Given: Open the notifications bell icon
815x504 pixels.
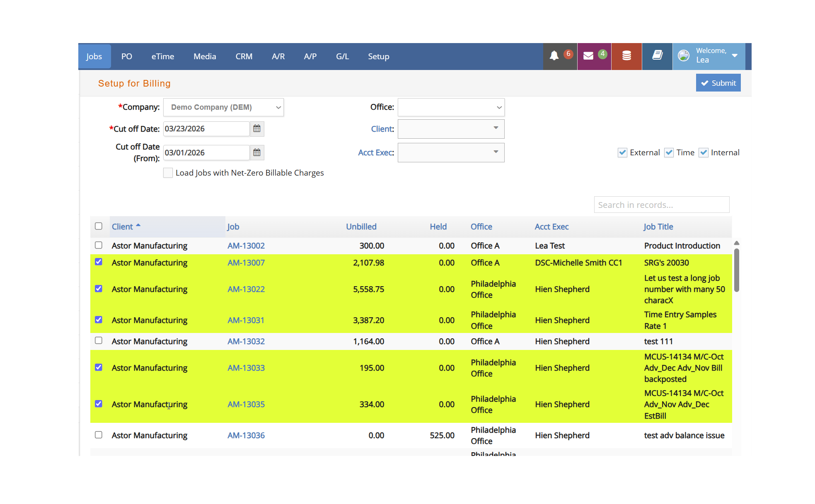Looking at the screenshot, I should click(554, 56).
